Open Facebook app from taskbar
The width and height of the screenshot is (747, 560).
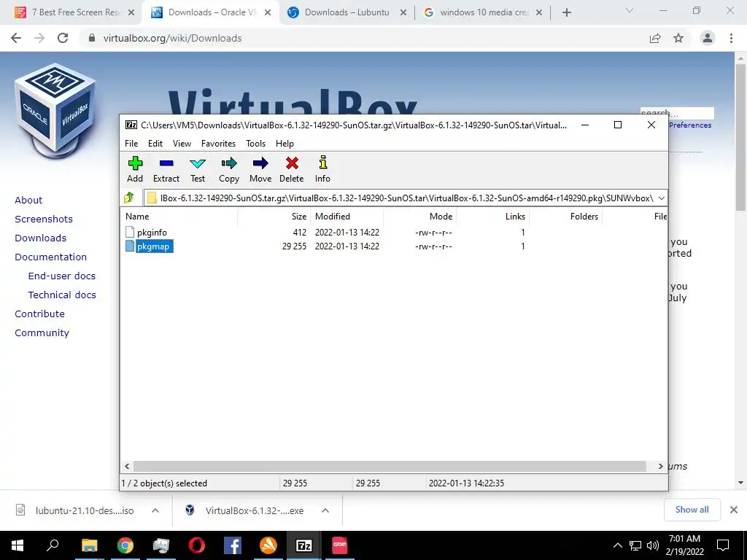[x=233, y=545]
